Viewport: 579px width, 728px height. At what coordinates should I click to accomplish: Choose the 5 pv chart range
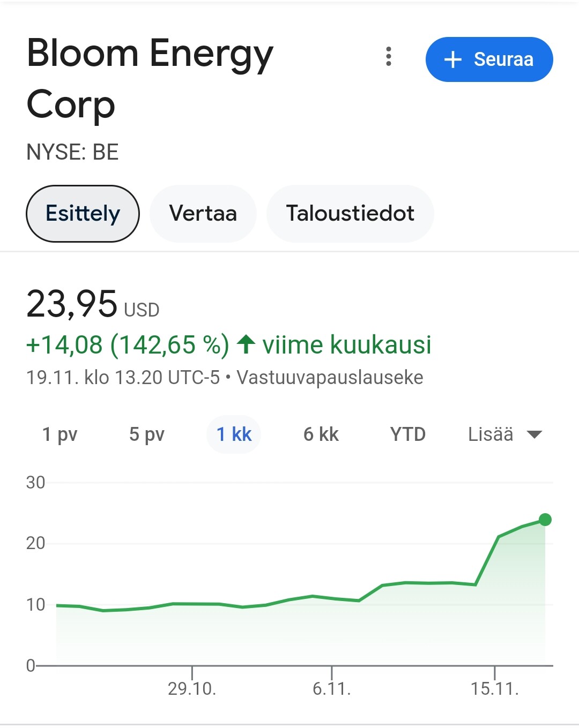pyautogui.click(x=147, y=434)
